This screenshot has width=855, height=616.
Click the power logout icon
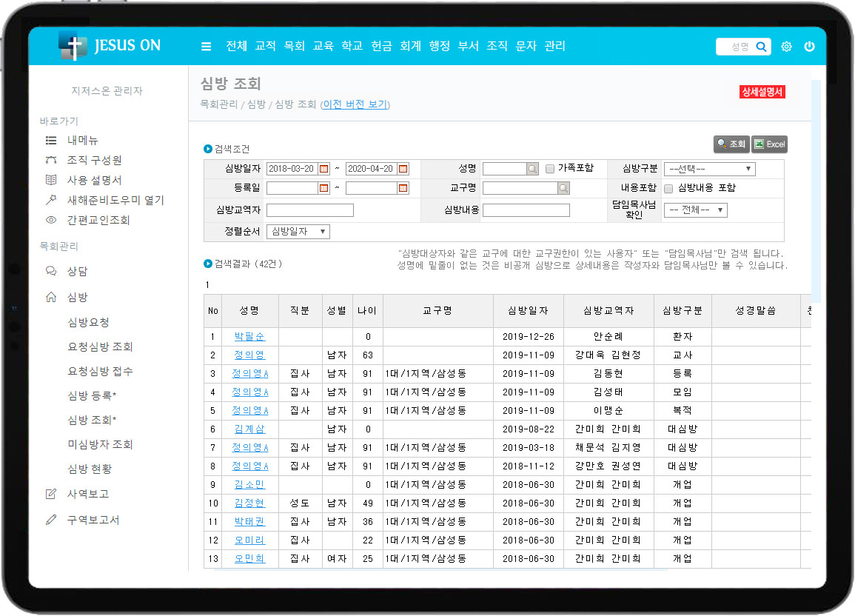pos(809,47)
